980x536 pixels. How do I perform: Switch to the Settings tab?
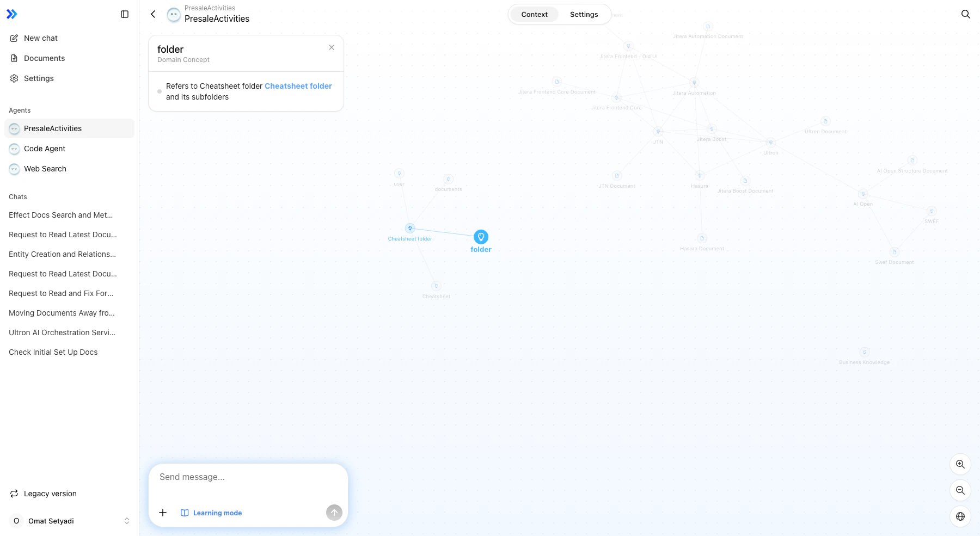point(584,14)
